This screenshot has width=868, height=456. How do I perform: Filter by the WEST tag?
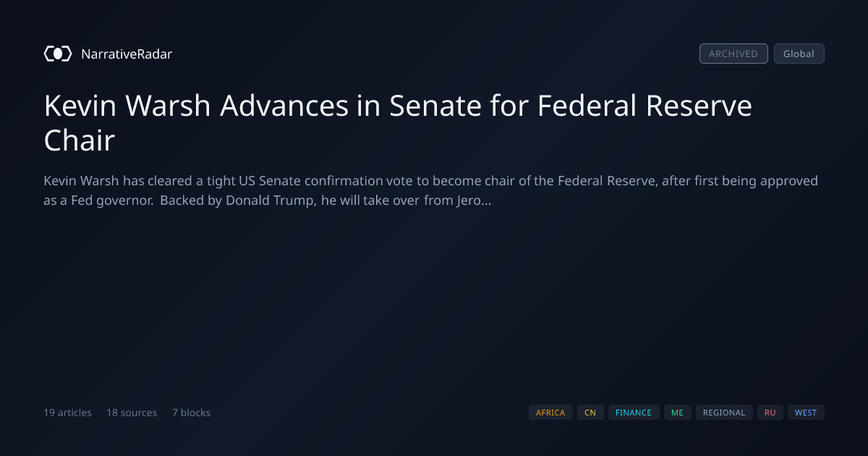(806, 413)
